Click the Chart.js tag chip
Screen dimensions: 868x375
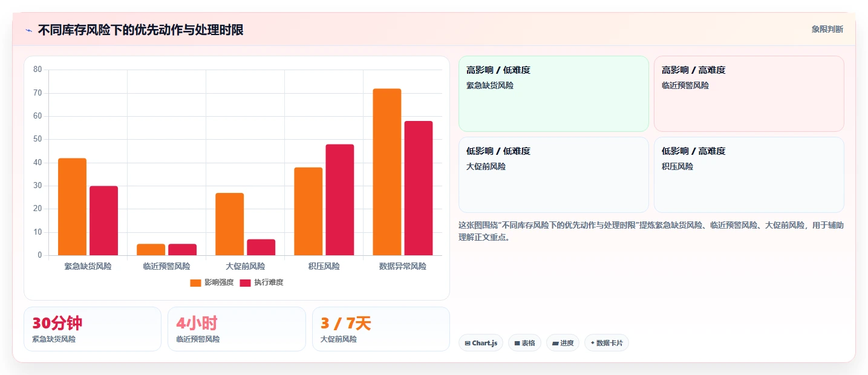pyautogui.click(x=481, y=343)
